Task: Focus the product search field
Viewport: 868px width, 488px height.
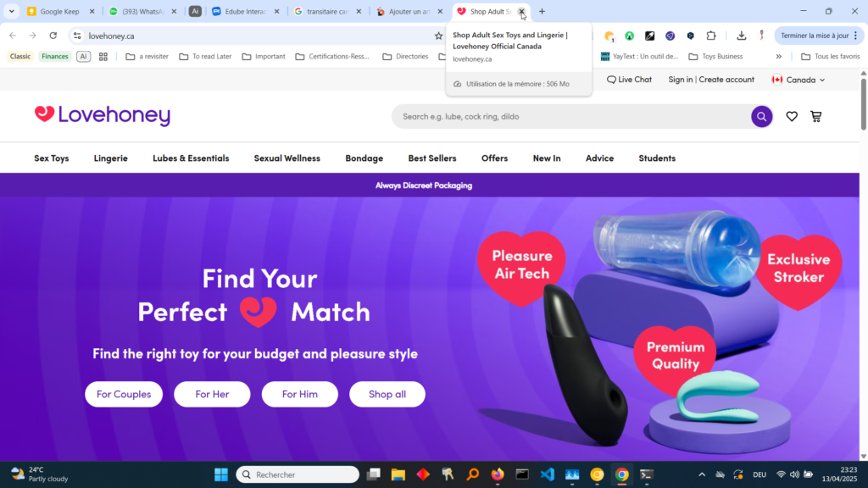Action: [x=570, y=116]
